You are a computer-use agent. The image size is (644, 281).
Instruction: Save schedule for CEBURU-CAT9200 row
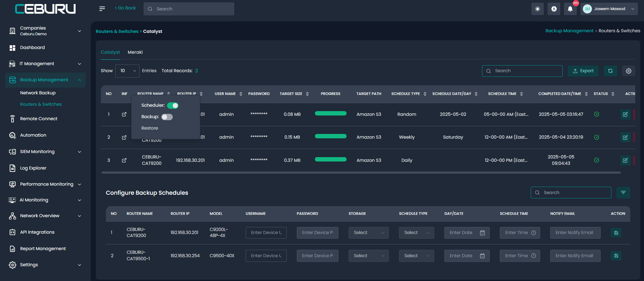[x=616, y=233]
